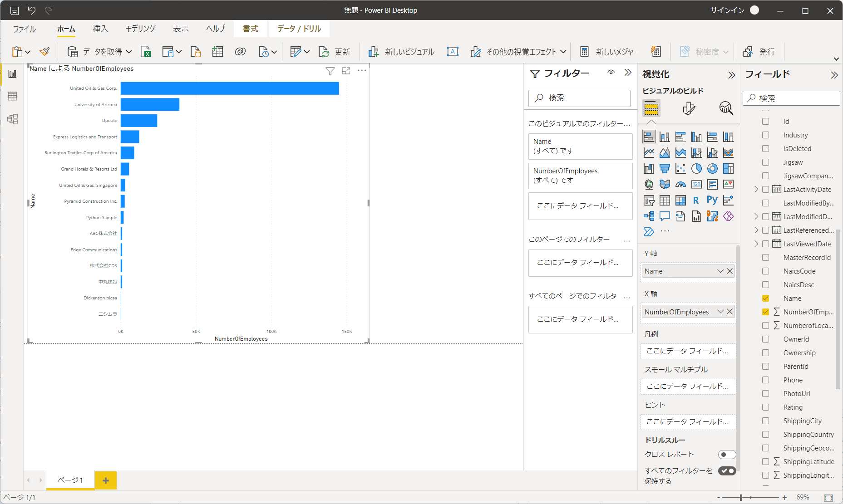This screenshot has height=504, width=843.
Task: Check the Ownership field checkbox
Action: [x=765, y=353]
